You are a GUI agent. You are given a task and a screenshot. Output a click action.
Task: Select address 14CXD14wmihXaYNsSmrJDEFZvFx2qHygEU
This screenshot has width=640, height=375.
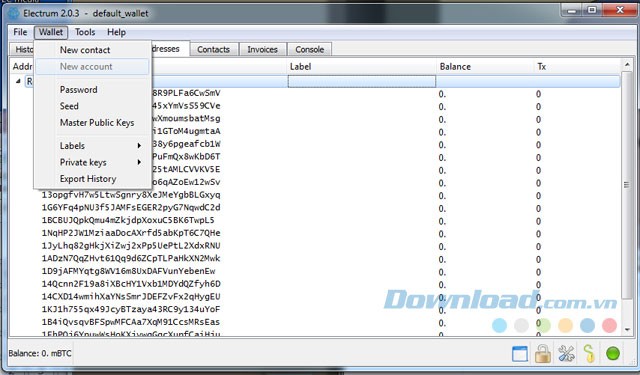[131, 296]
